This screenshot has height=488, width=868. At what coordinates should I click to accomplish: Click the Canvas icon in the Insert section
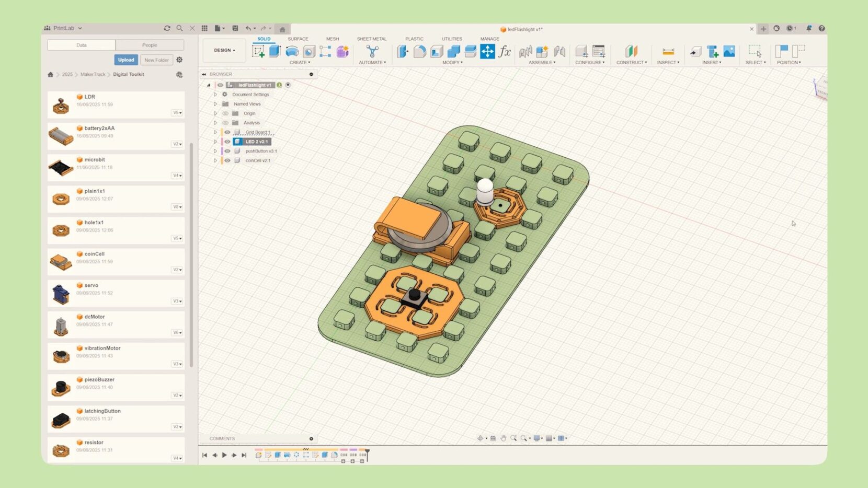point(728,51)
